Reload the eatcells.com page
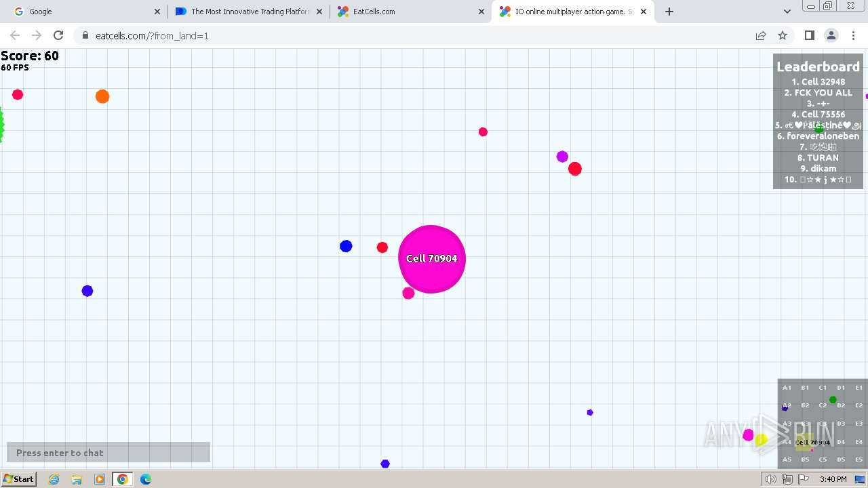Viewport: 868px width, 488px height. coord(58,35)
